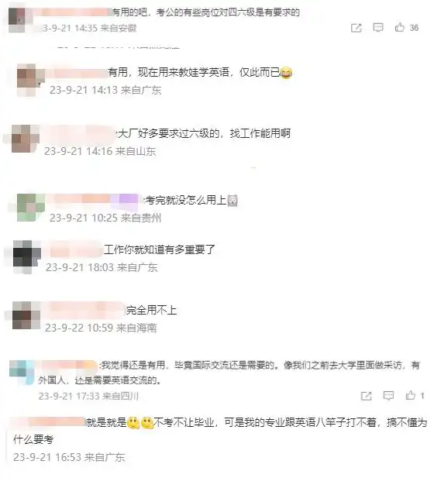Share the Anhui comment via forward icon

(356, 28)
